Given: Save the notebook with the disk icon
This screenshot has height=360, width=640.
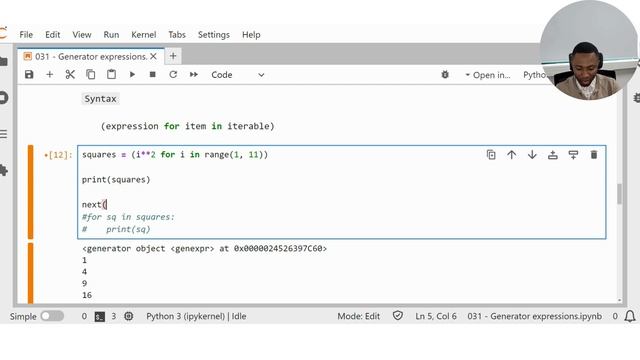Looking at the screenshot, I should (29, 75).
